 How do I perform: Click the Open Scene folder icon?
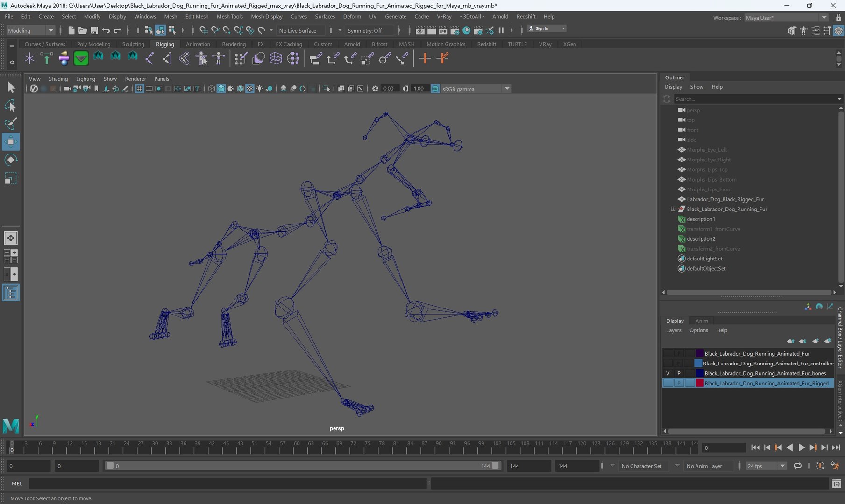pos(83,30)
